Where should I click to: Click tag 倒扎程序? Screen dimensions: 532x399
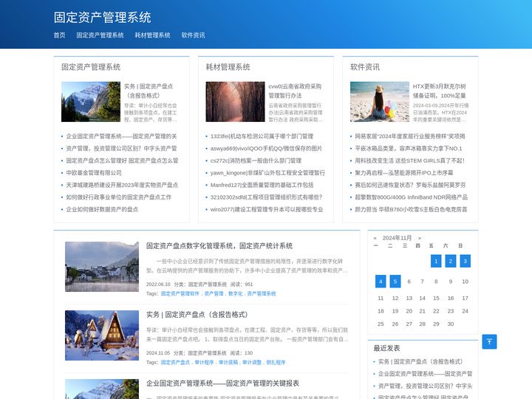(276, 362)
